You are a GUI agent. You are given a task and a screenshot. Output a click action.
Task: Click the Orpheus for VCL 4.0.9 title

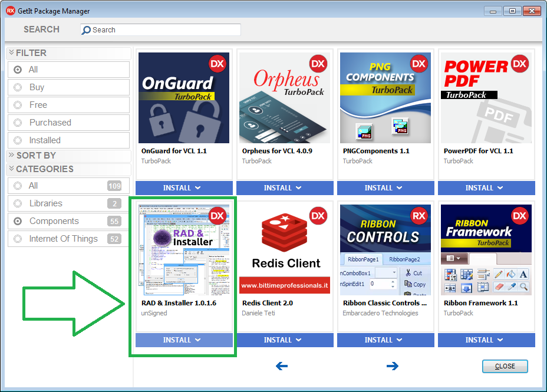point(277,151)
